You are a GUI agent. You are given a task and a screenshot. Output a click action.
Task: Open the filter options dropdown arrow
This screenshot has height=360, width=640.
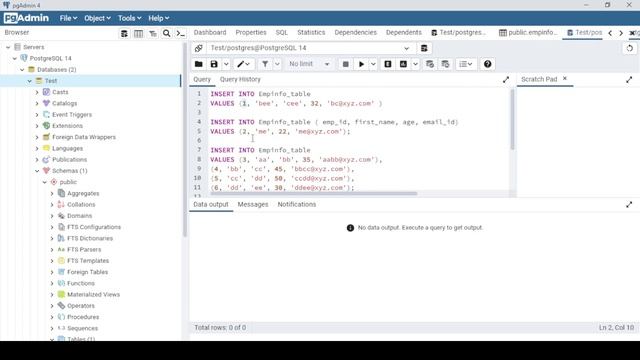coord(277,64)
